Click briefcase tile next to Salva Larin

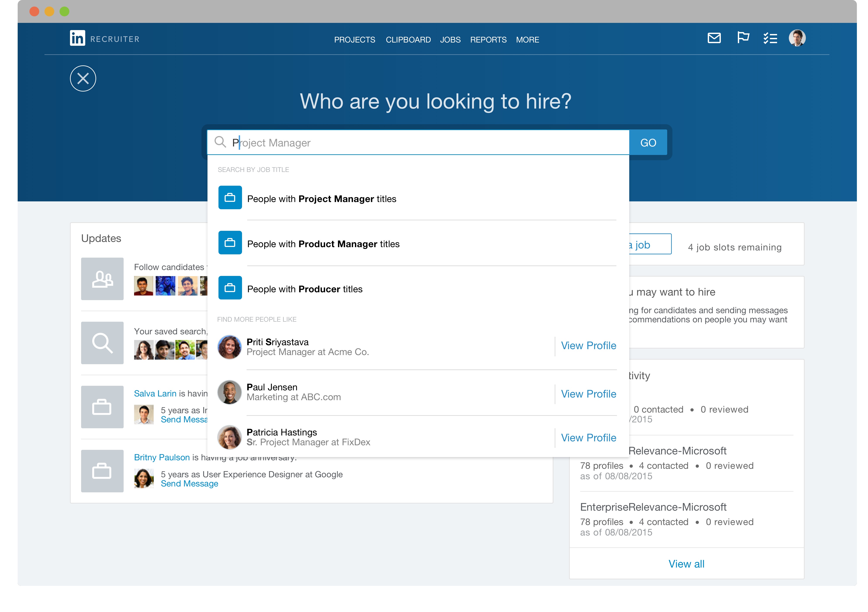[x=102, y=407]
